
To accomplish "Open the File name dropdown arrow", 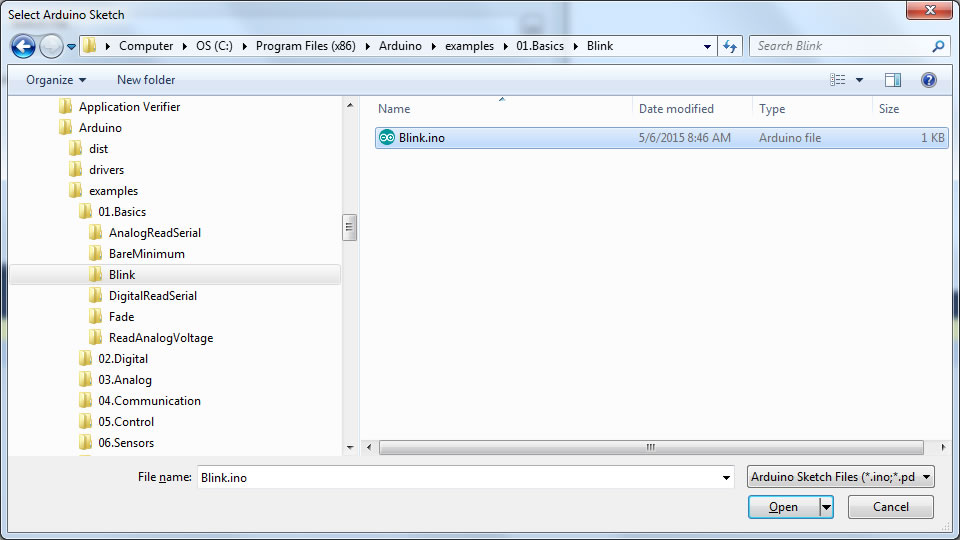I will [x=727, y=478].
